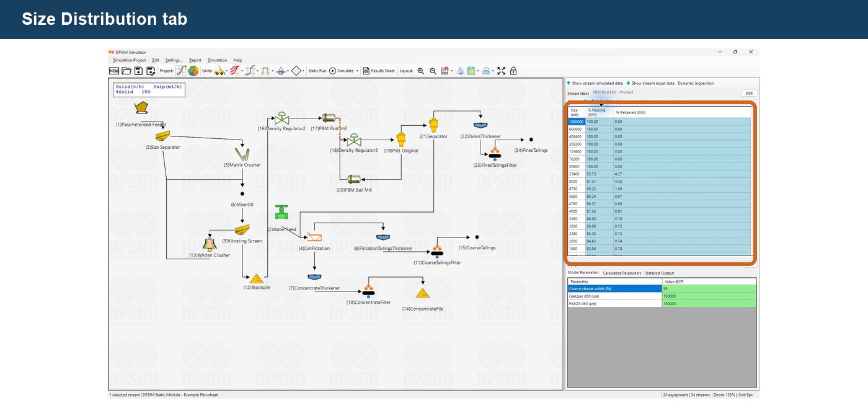Viewport: 868px width, 403px height.
Task: Select the Water Feed valve icon
Action: tap(282, 213)
